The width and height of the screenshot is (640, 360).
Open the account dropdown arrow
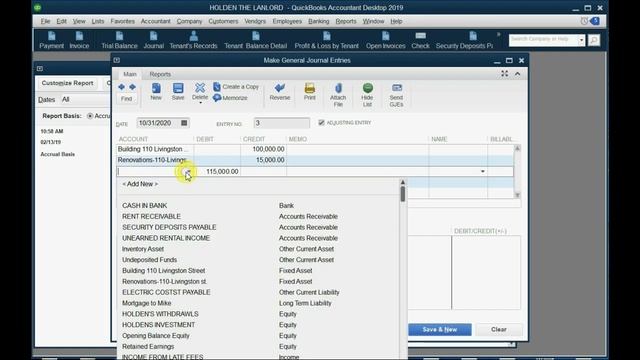point(188,171)
